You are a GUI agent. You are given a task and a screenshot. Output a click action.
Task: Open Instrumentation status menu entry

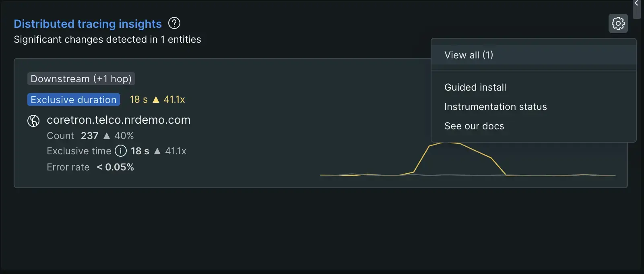click(495, 107)
